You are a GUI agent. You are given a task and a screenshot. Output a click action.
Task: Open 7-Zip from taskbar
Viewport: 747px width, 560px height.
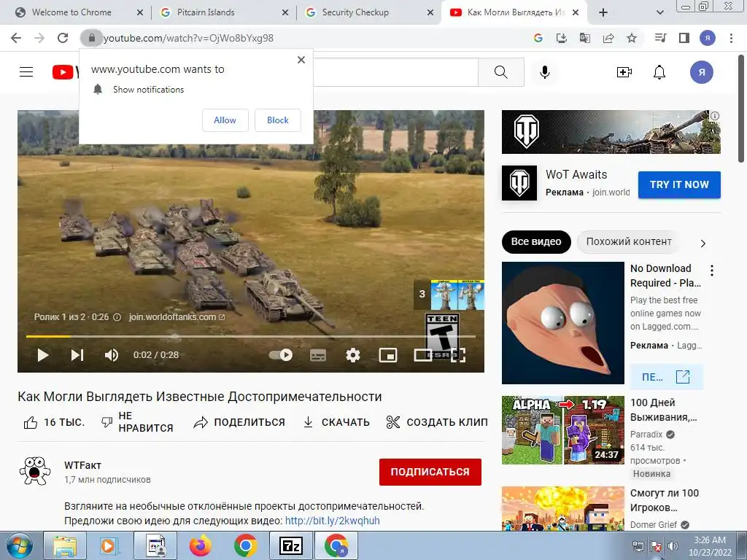coord(290,546)
